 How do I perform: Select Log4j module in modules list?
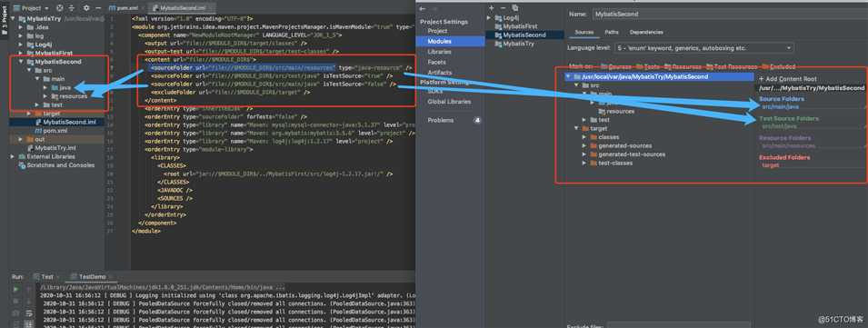pyautogui.click(x=511, y=18)
